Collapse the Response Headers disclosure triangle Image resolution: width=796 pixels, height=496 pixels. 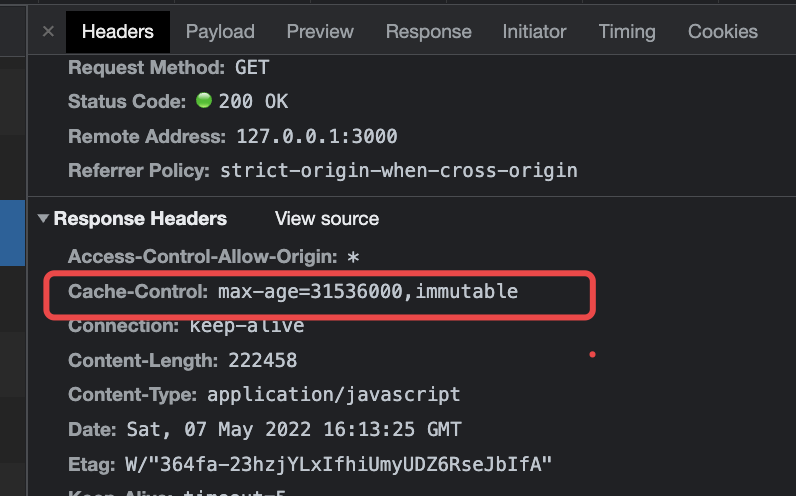pos(43,219)
